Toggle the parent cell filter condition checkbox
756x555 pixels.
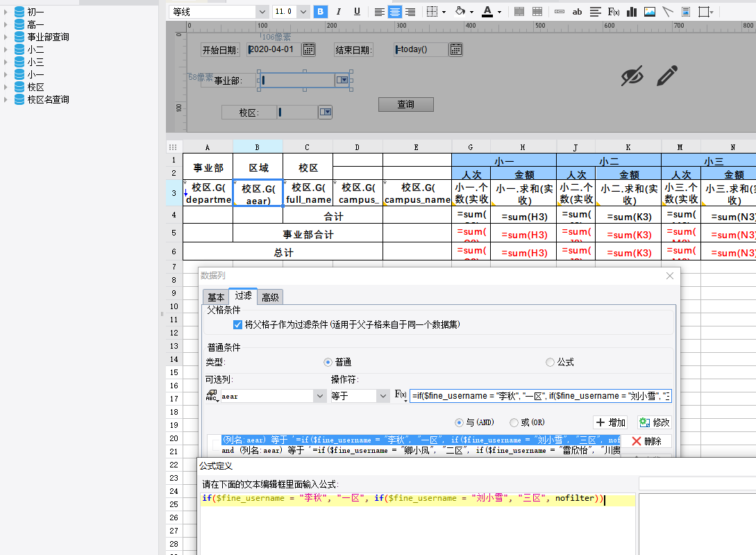tap(237, 325)
